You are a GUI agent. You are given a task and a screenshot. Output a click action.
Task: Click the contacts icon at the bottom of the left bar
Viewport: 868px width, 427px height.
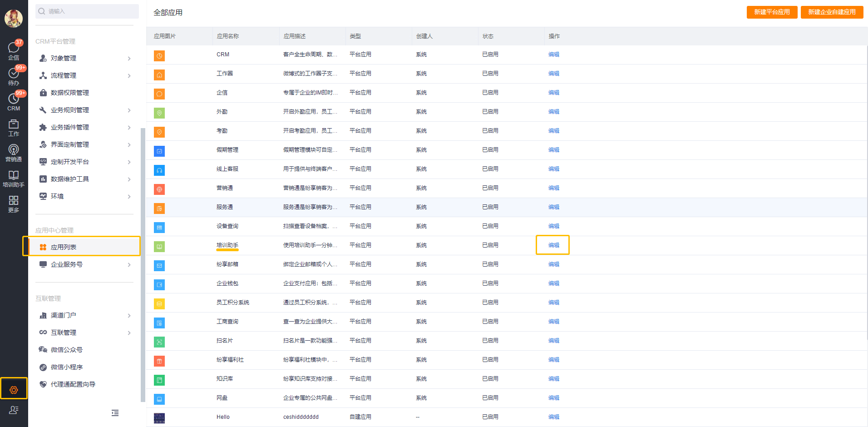click(x=14, y=410)
